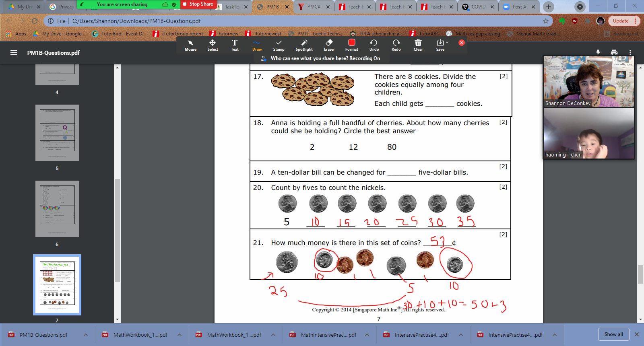Clear all annotations with trash icon
Screen dimensions: 644x346
click(418, 45)
